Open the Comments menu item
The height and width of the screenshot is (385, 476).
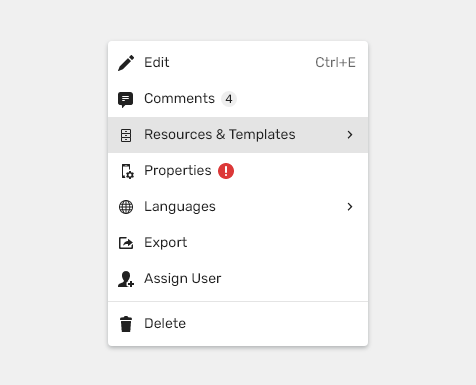tap(238, 99)
